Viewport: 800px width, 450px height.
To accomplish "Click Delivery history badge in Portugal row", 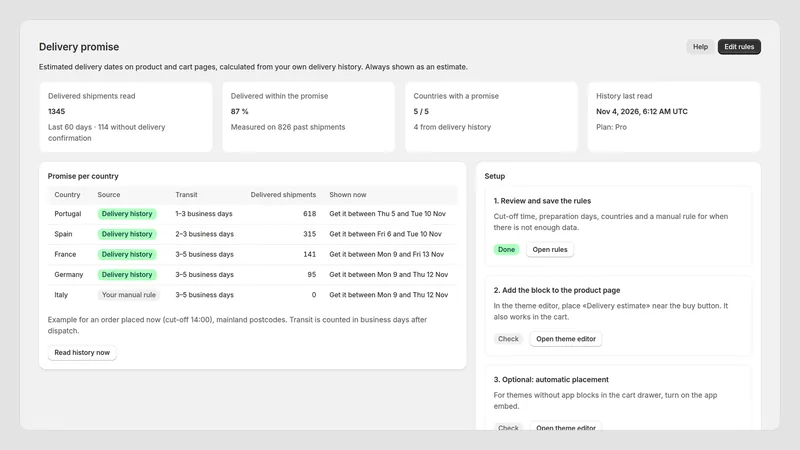I will (127, 214).
